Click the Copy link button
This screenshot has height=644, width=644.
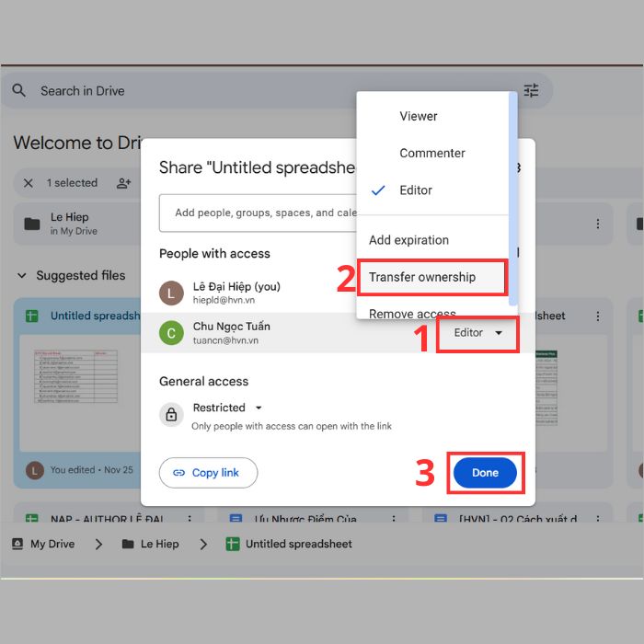(x=208, y=473)
